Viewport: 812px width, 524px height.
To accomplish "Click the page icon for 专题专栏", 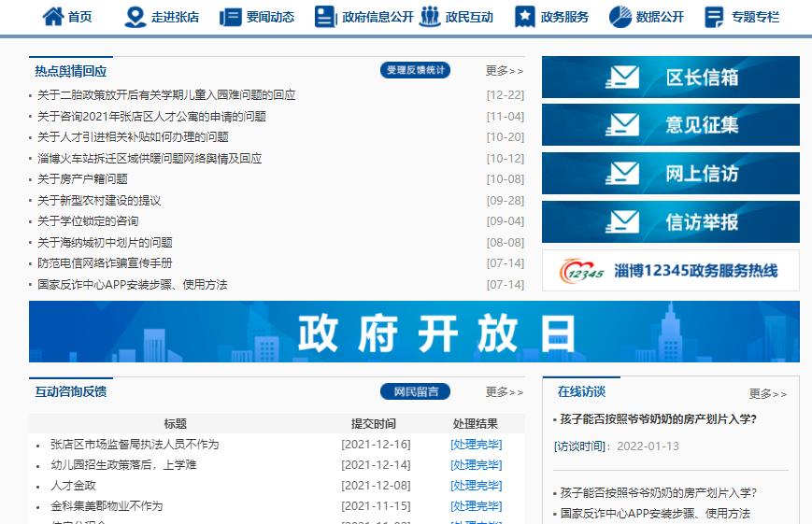I will (715, 17).
